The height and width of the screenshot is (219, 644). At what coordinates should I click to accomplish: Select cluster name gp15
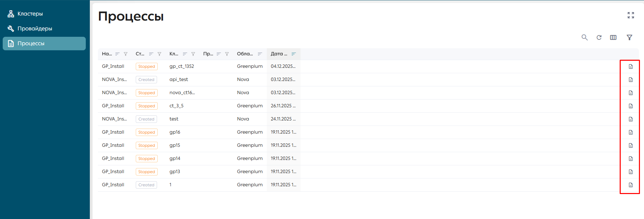point(175,145)
